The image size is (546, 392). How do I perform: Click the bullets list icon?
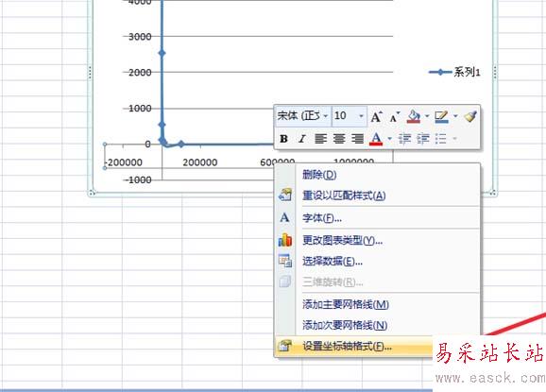[x=441, y=139]
